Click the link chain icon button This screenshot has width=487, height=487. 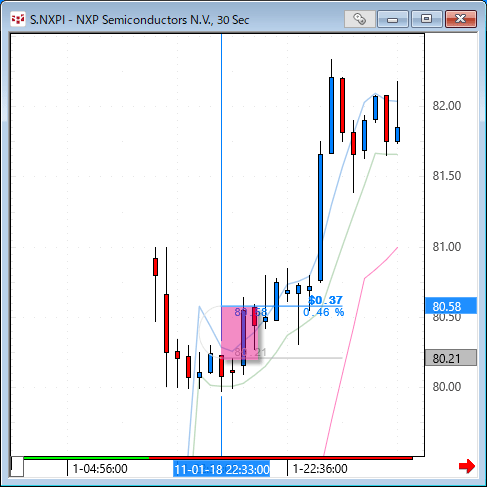coord(359,19)
